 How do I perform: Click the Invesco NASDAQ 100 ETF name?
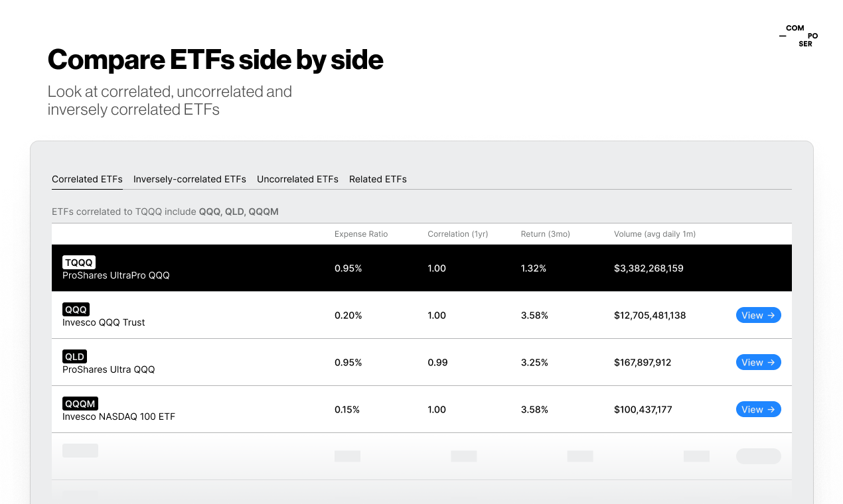tap(119, 416)
